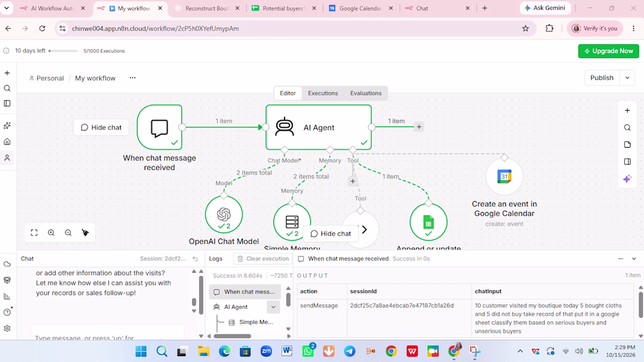Screen dimensions: 644x362
Task: Open the help icon in left sidebar
Action: pos(7,312)
